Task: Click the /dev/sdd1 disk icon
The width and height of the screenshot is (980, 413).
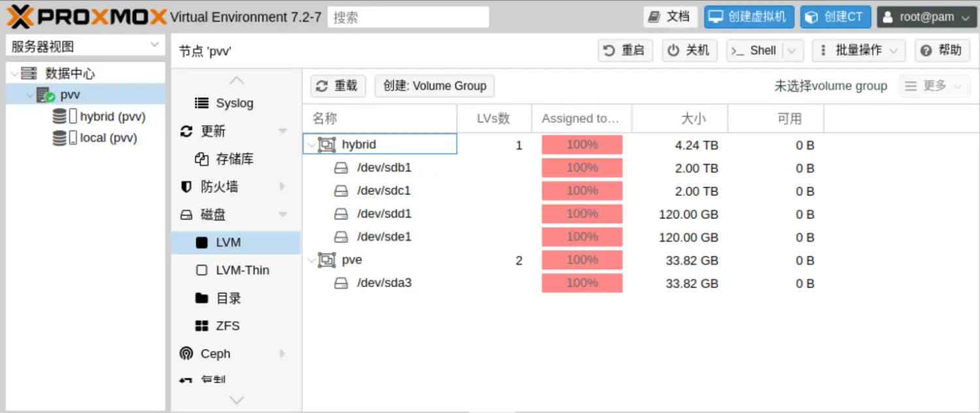Action: [341, 214]
